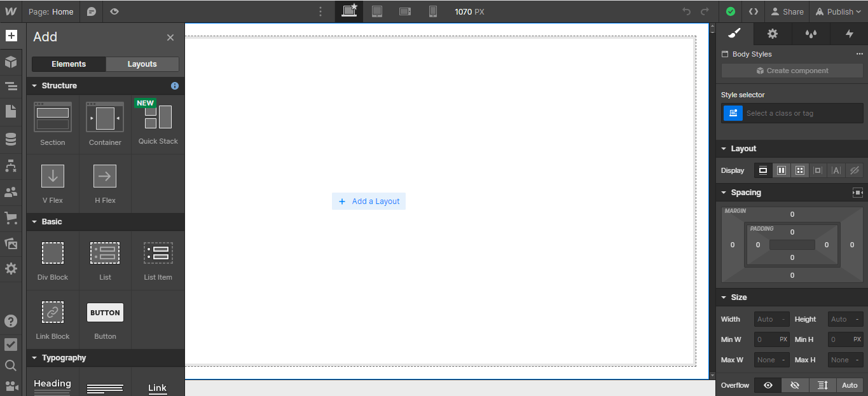Add a List Item element
Viewport: 868px width, 396px height.
pyautogui.click(x=158, y=260)
